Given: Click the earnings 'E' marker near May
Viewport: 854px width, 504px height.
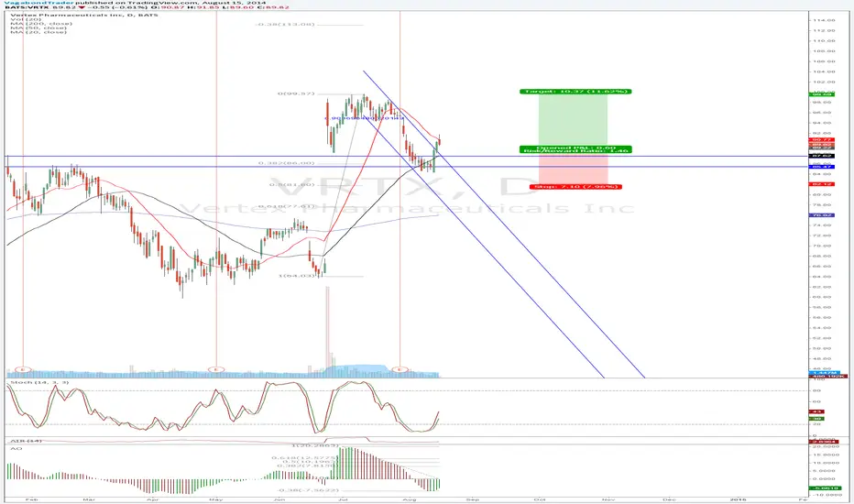Looking at the screenshot, I should click(216, 369).
